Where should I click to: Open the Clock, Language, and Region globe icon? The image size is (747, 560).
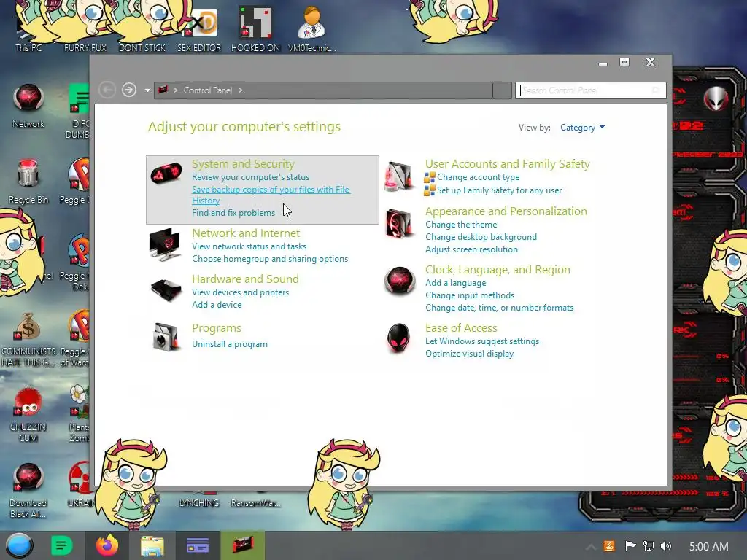(400, 281)
